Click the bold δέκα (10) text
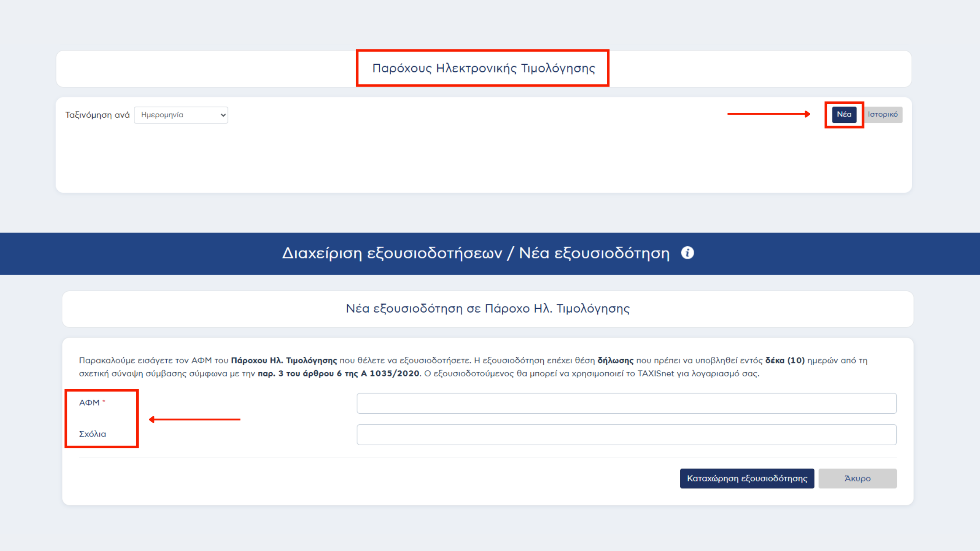Screen dimensions: 980x551 785,361
